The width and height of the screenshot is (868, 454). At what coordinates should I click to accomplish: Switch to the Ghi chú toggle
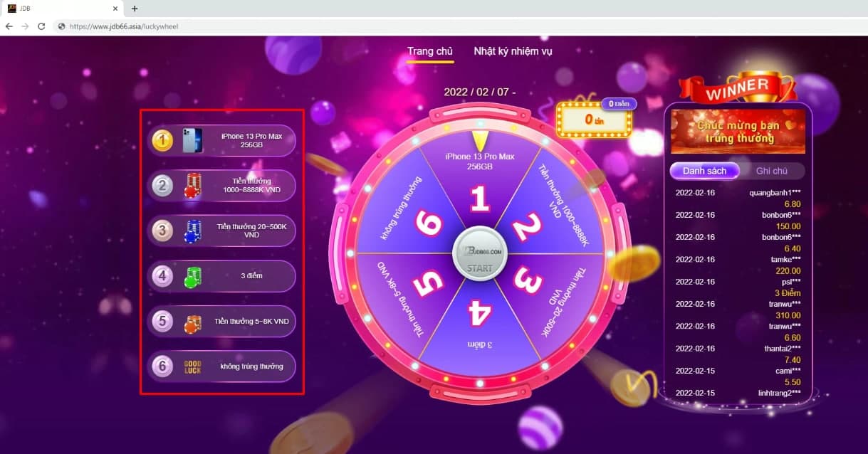(x=772, y=171)
